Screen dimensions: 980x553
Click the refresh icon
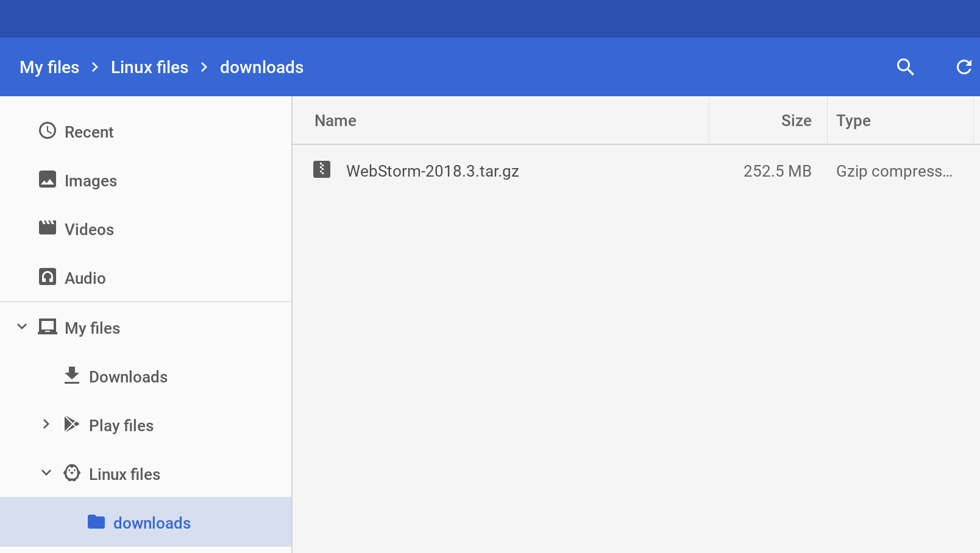(964, 67)
